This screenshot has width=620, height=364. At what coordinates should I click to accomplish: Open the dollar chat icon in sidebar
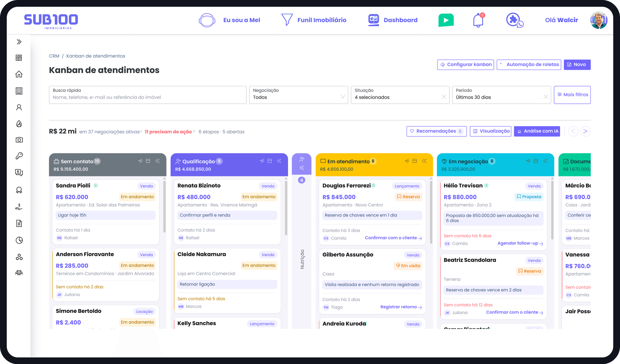19,172
